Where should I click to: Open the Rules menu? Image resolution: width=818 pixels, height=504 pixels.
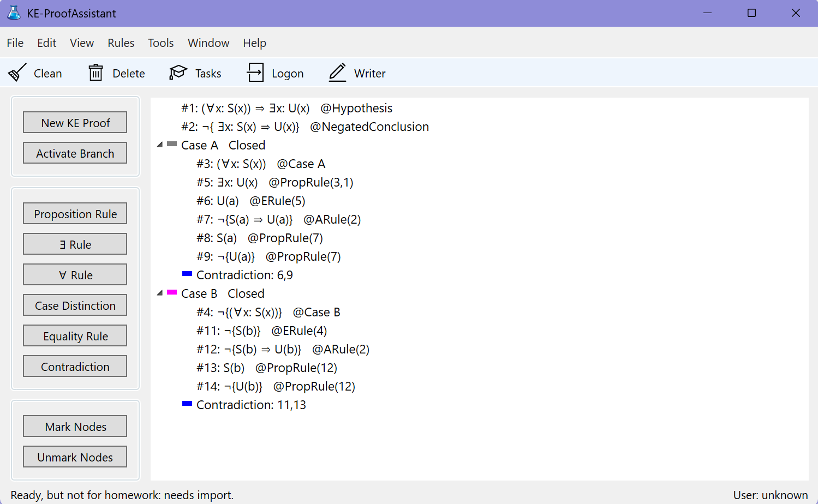[121, 43]
